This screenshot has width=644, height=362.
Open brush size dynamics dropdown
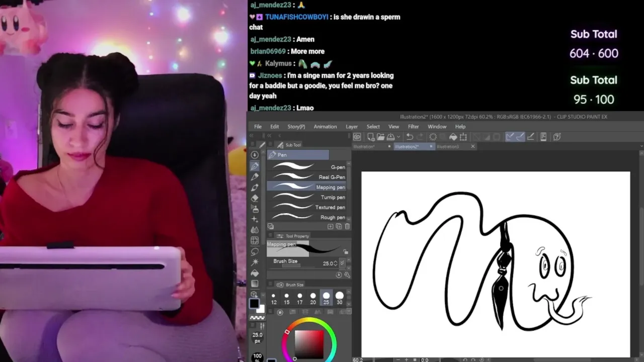[x=342, y=263]
